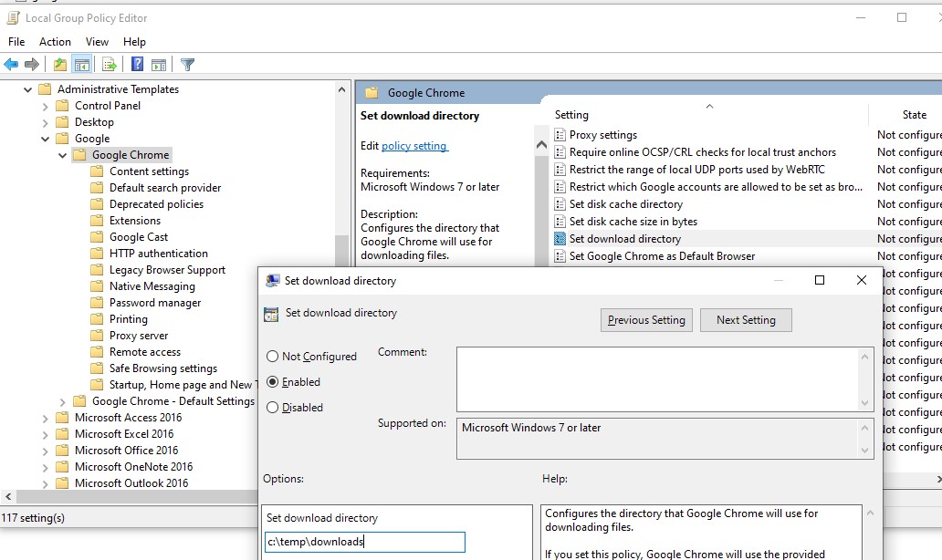Select 'Set disk cache size in bytes' setting
Viewport: 942px width, 560px height.
coord(633,222)
